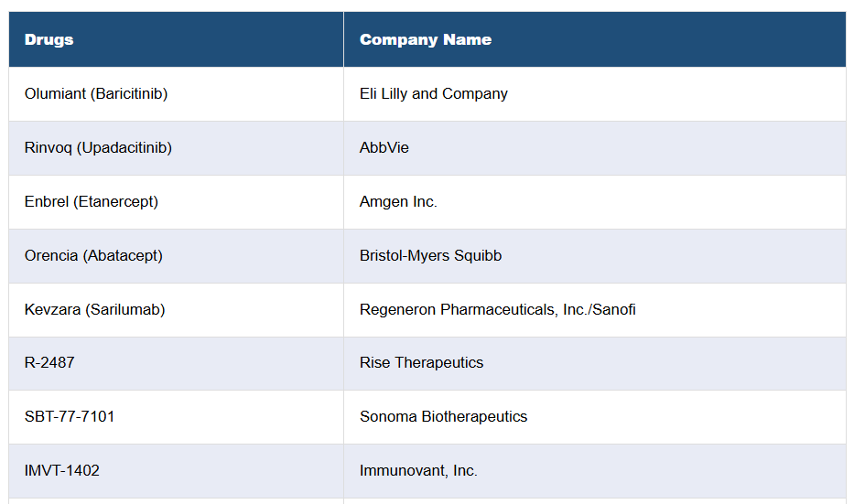Select the R-2487 drug cell

(x=49, y=362)
